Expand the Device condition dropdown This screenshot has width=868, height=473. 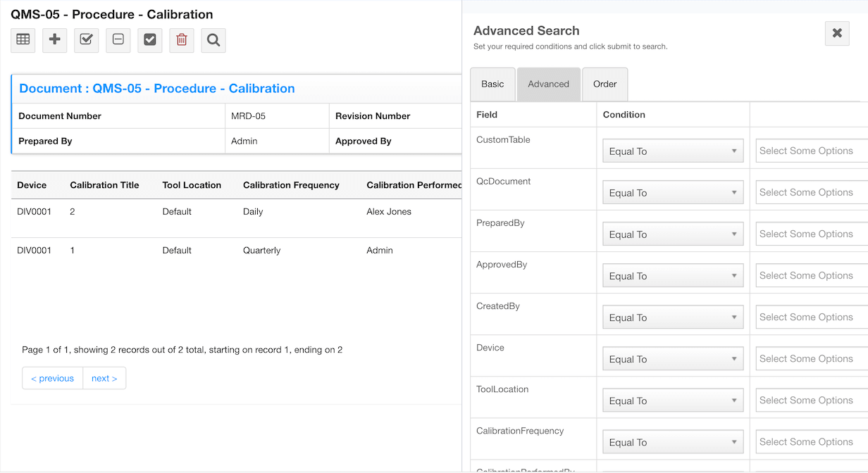673,359
